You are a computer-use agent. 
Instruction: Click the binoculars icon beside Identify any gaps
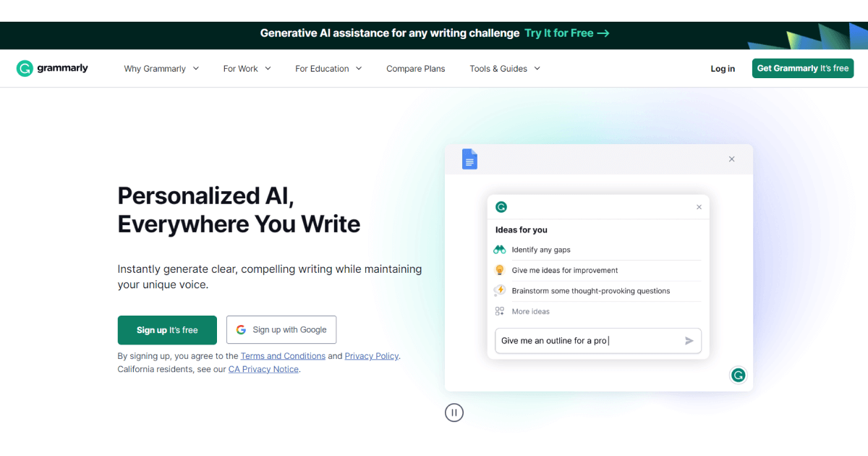[x=499, y=250]
